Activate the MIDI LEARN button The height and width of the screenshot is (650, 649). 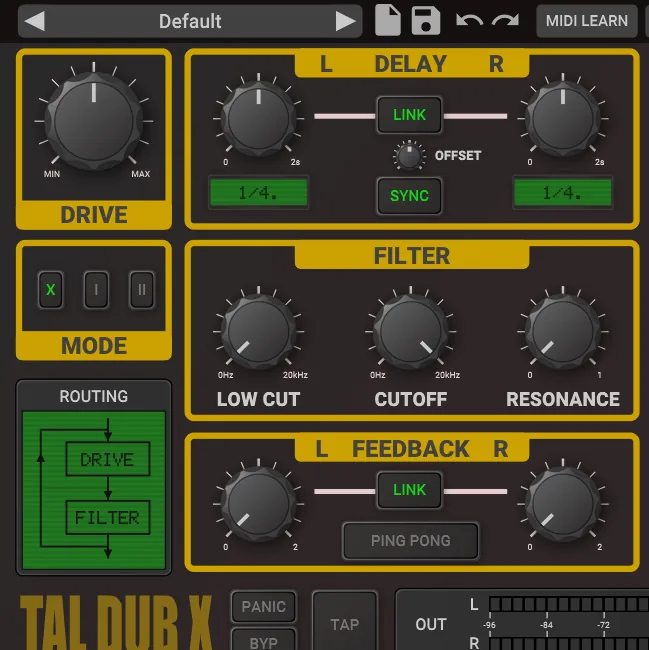[586, 21]
